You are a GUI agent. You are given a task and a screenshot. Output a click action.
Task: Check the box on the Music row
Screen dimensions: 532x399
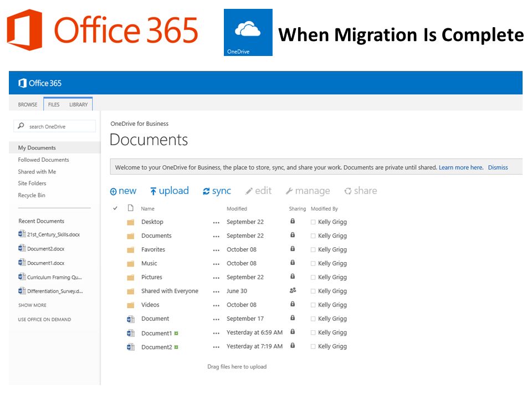coord(313,264)
